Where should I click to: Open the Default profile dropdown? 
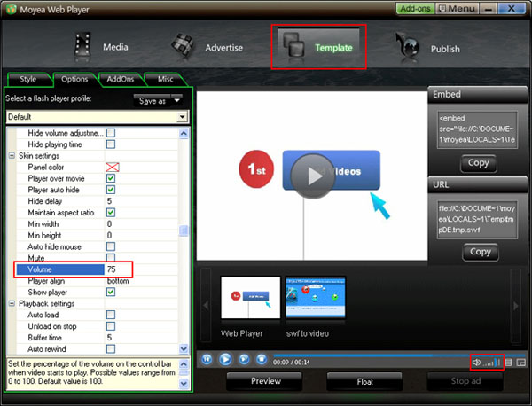(182, 117)
